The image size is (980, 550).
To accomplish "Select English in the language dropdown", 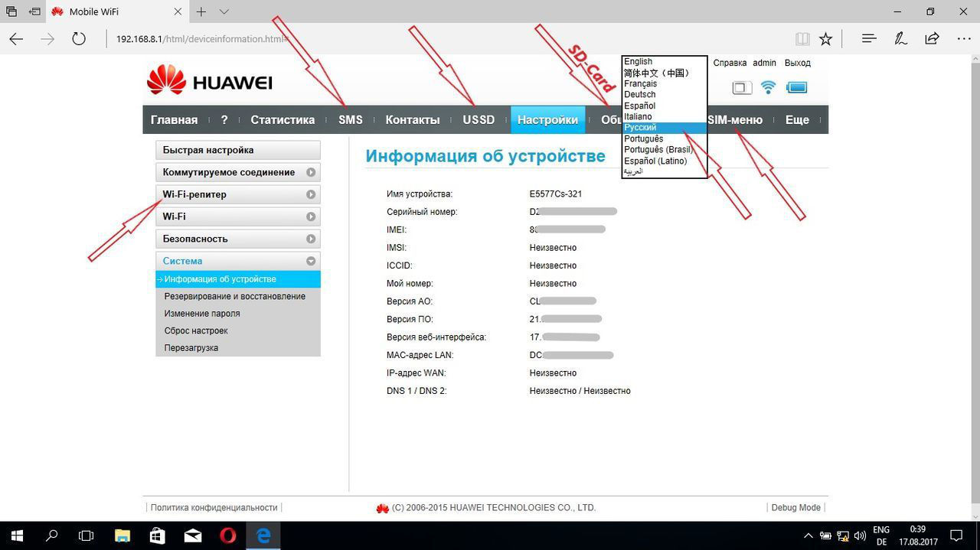I will (x=639, y=62).
